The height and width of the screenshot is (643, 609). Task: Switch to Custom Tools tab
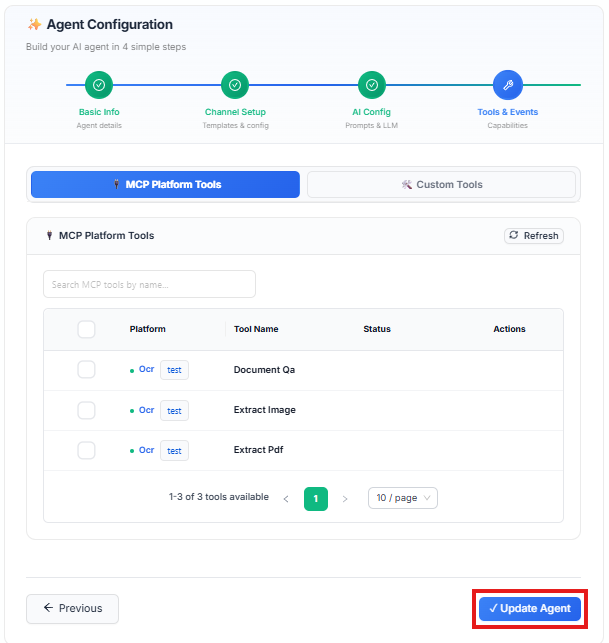point(441,185)
